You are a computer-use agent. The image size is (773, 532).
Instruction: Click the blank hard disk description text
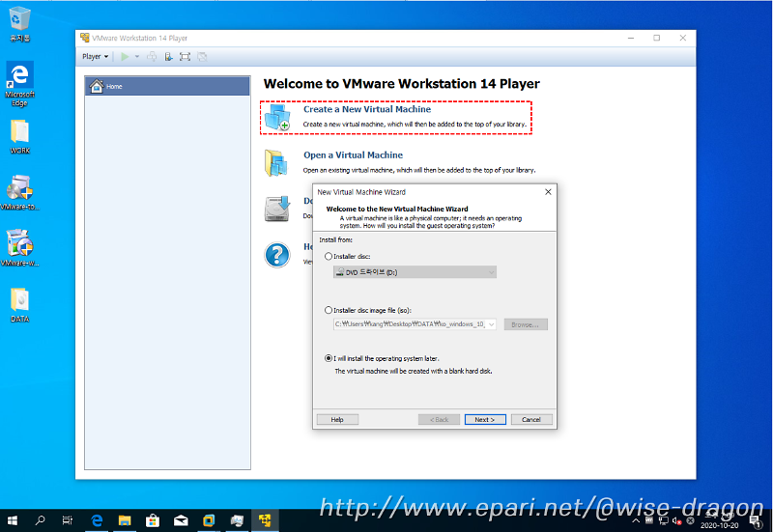coord(414,372)
